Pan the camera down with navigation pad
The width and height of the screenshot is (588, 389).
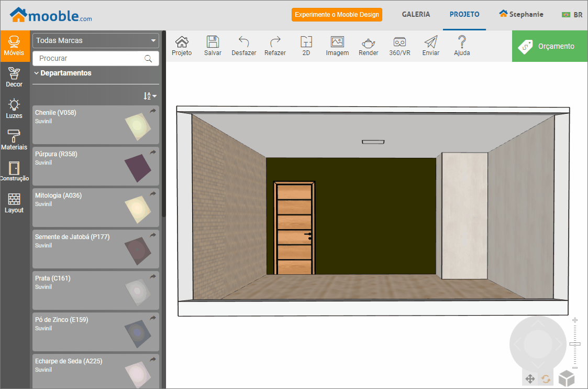(x=538, y=364)
